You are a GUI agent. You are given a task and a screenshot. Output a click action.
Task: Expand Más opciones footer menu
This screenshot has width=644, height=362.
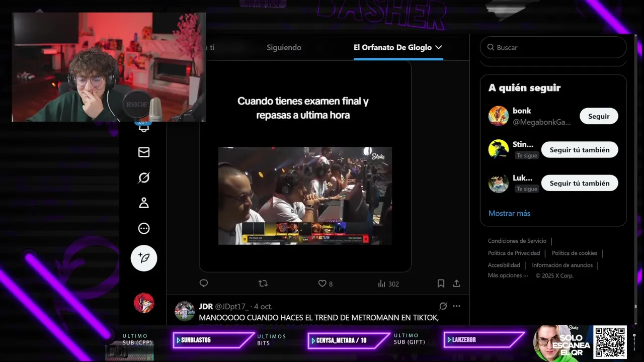point(508,276)
